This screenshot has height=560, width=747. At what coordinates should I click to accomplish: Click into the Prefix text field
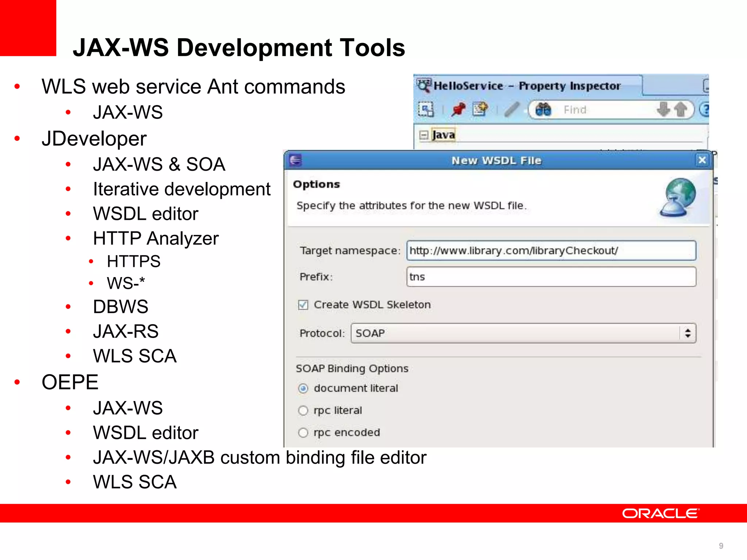coord(551,277)
